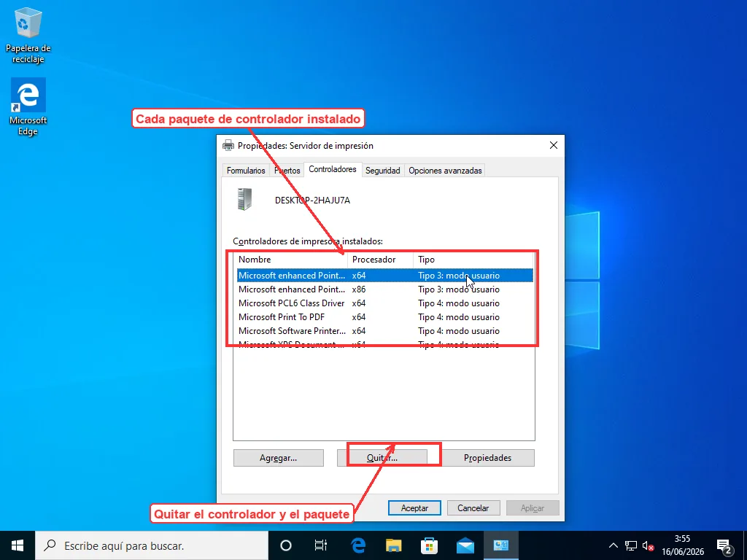
Task: Close the Propiedades: Servidor de impresión dialog
Action: coord(554,145)
